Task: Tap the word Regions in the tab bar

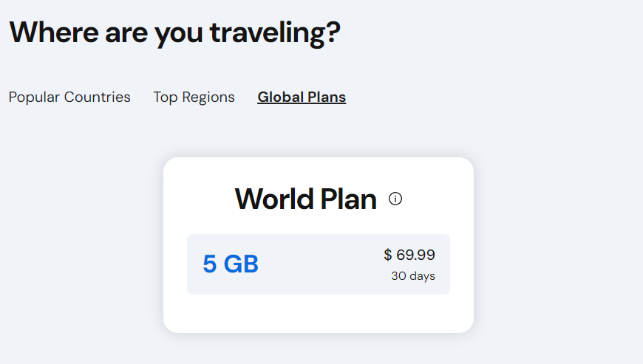Action: click(208, 97)
